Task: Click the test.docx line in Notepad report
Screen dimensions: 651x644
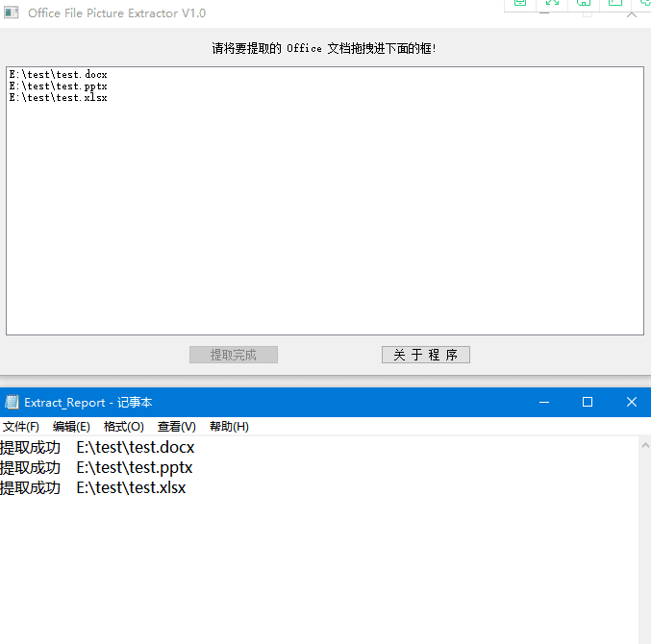Action: tap(97, 447)
